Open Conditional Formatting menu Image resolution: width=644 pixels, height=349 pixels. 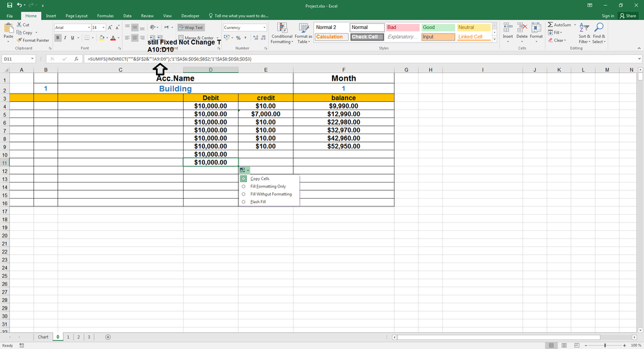[x=282, y=34]
